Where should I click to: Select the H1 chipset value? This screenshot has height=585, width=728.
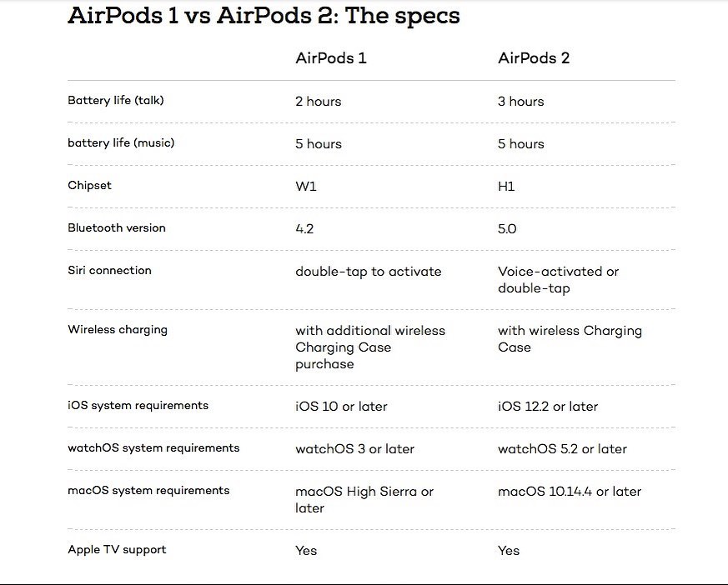506,186
